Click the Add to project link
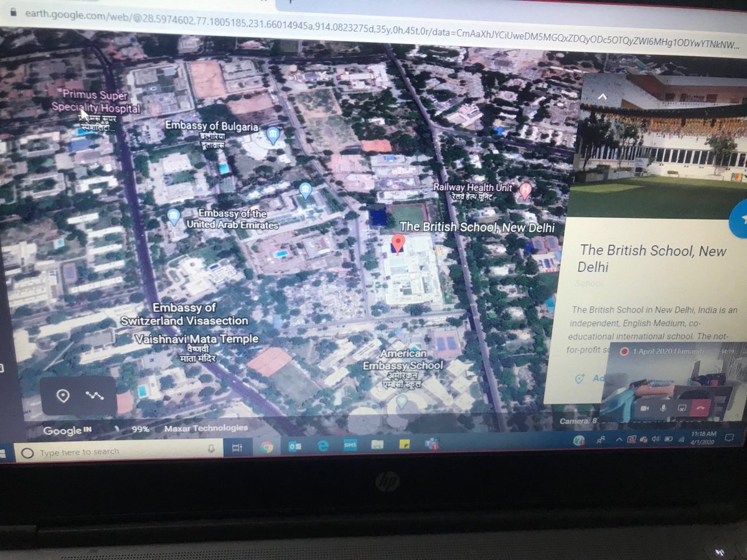 tap(598, 378)
